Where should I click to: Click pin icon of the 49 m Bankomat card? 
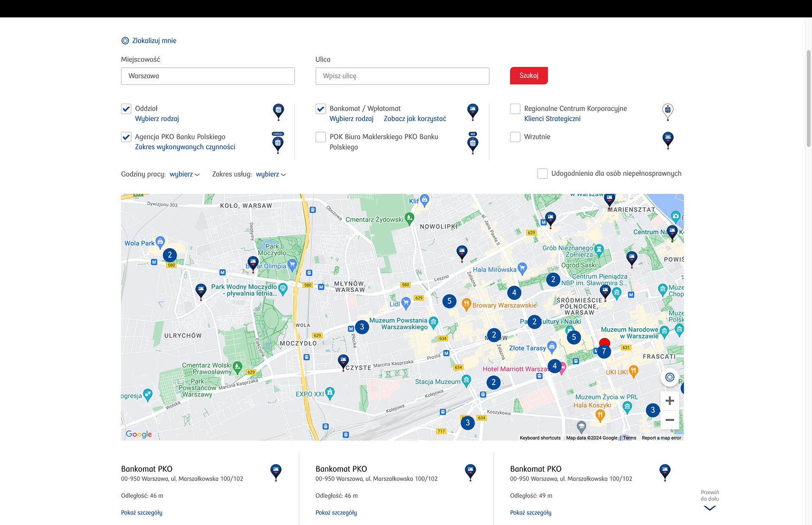pos(665,473)
